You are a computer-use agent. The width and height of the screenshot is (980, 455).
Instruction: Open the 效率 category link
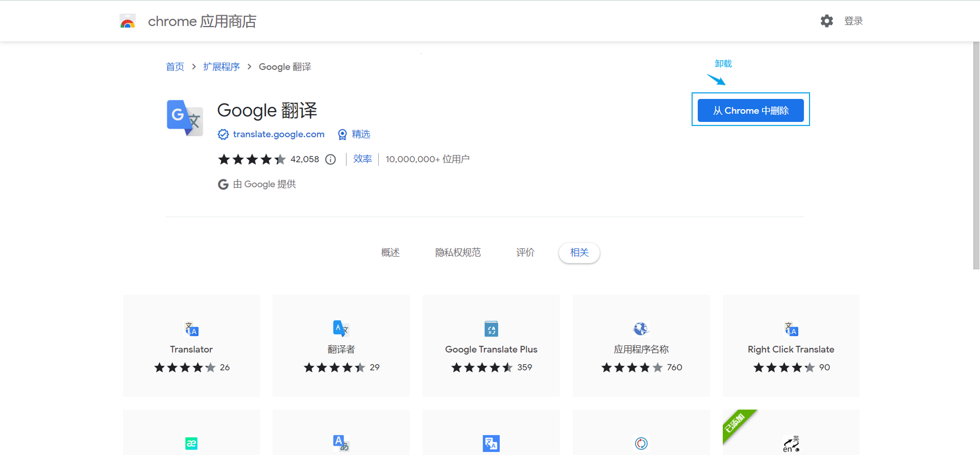[x=363, y=159]
